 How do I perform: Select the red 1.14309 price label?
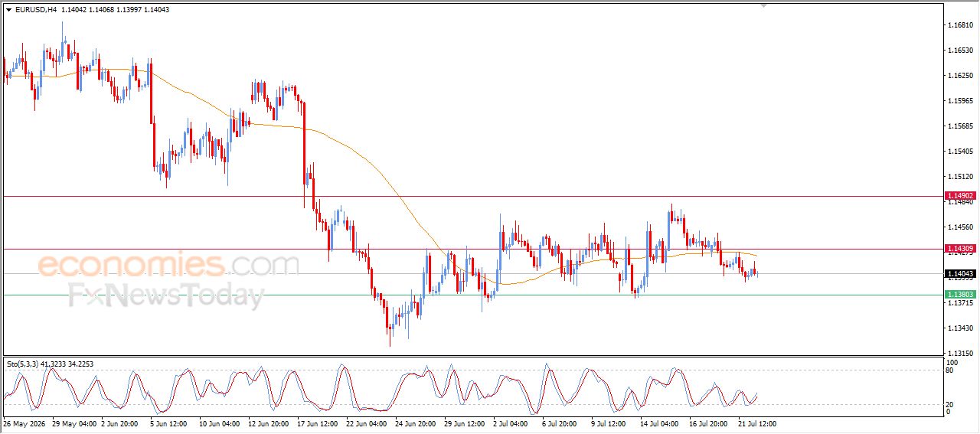click(960, 249)
